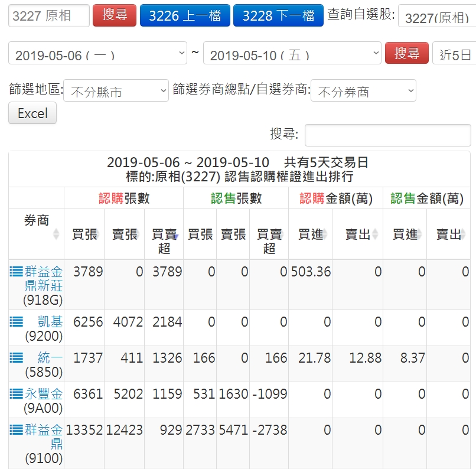Viewport: 476px width, 469px height.
Task: Click list icon beside 群益金鼎新莊 broker
Action: [x=17, y=272]
